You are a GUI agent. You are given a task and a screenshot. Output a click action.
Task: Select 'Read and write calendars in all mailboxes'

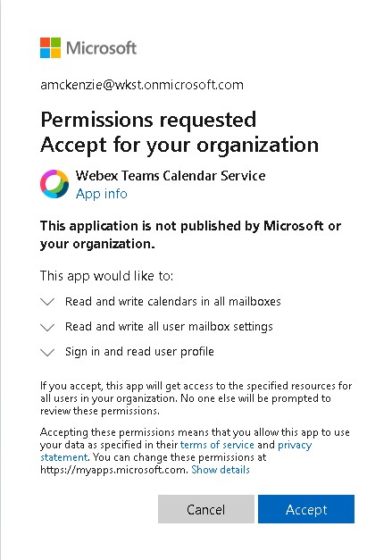173,301
